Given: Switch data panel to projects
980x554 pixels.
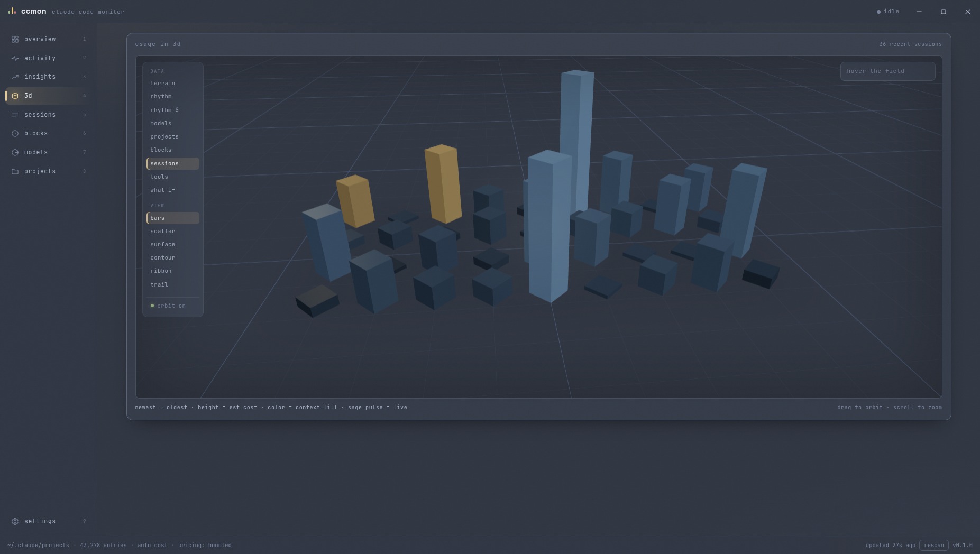Looking at the screenshot, I should click(173, 136).
